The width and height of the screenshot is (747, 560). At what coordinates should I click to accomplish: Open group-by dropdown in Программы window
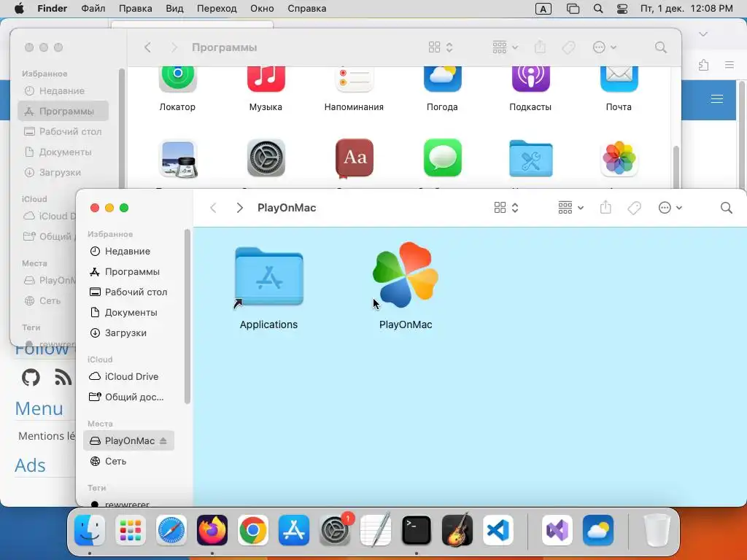[x=505, y=47]
